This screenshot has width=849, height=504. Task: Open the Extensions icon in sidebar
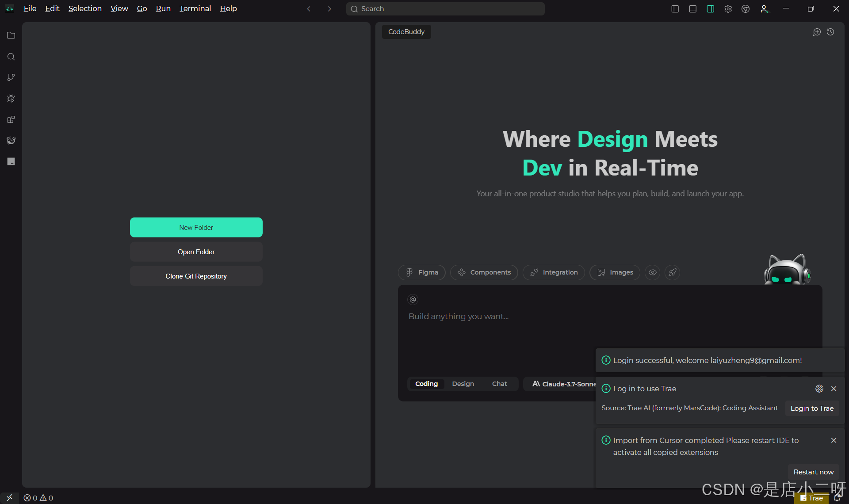point(11,119)
